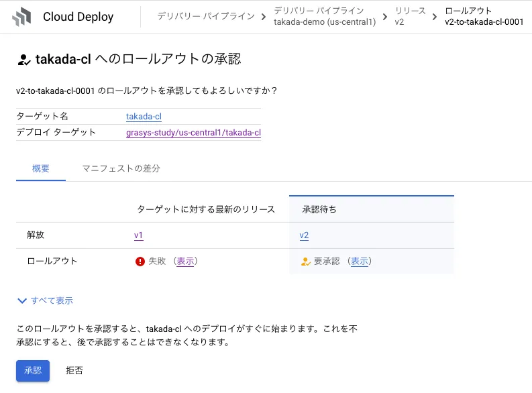Click the 要承認 status text
The width and height of the screenshot is (532, 393).
pos(327,261)
